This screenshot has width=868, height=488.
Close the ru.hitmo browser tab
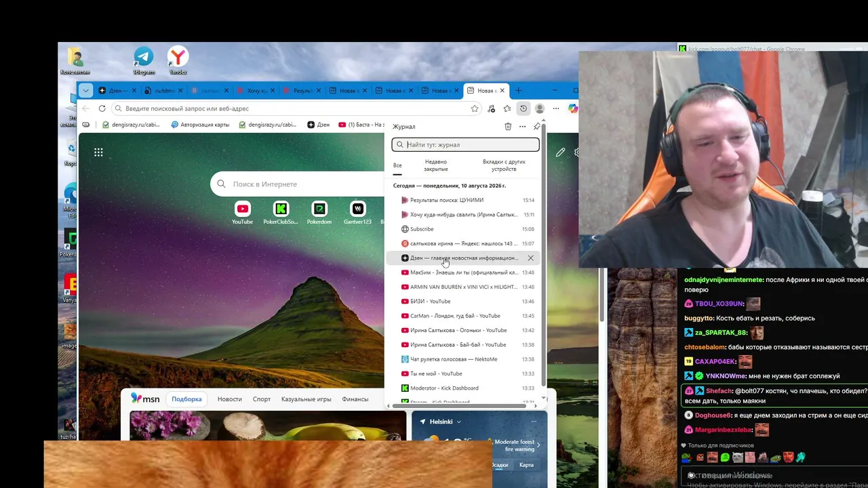point(180,90)
